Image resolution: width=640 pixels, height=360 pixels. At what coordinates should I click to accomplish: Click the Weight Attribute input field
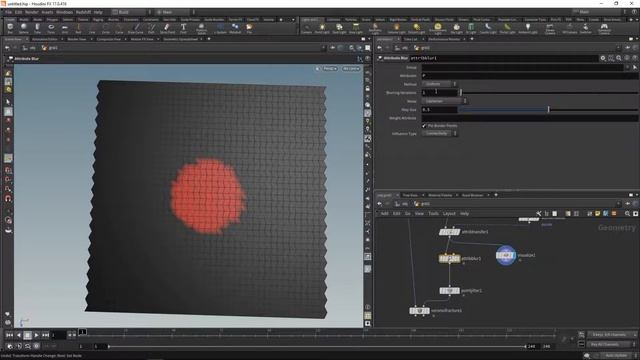[529, 118]
